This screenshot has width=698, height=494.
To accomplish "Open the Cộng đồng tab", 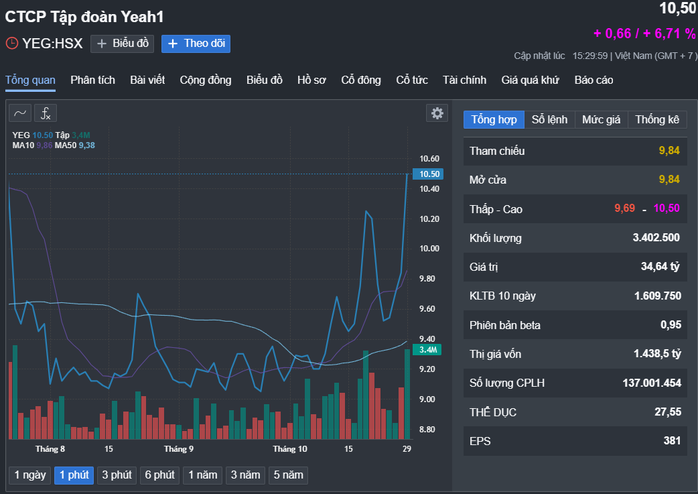I will tap(205, 80).
